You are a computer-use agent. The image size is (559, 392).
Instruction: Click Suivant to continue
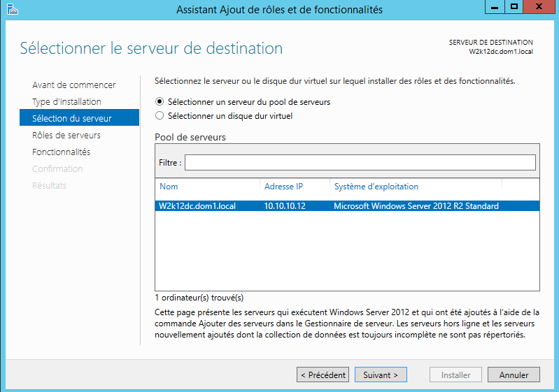pos(381,375)
